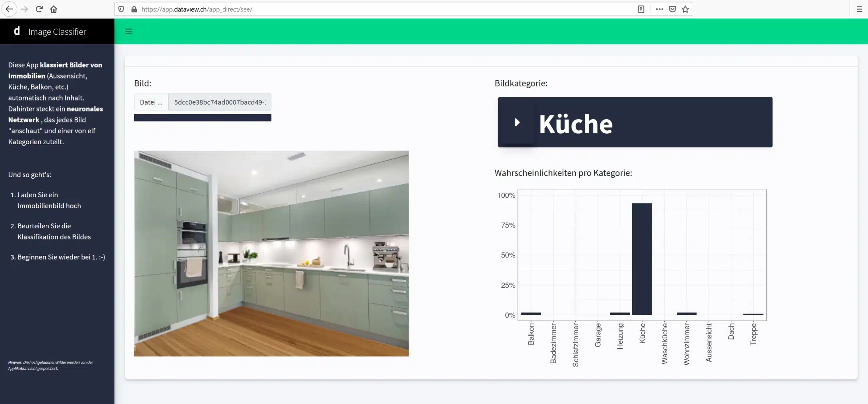
Task: Click the 'd' logo in the header
Action: [x=17, y=31]
